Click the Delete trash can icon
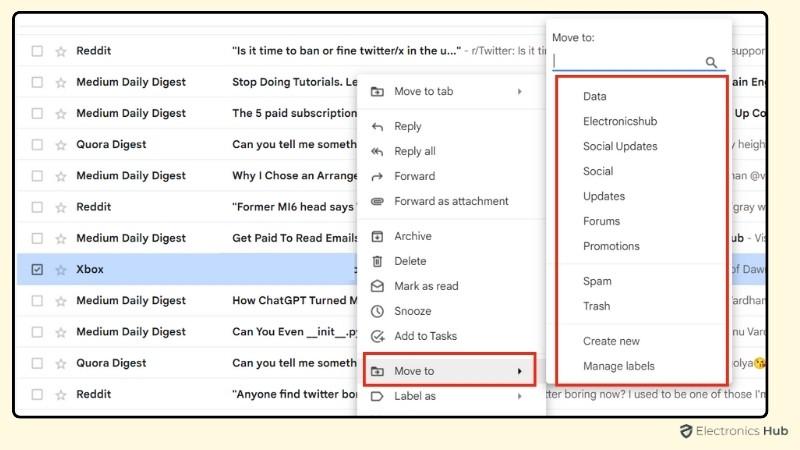This screenshot has width=800, height=450. [377, 261]
